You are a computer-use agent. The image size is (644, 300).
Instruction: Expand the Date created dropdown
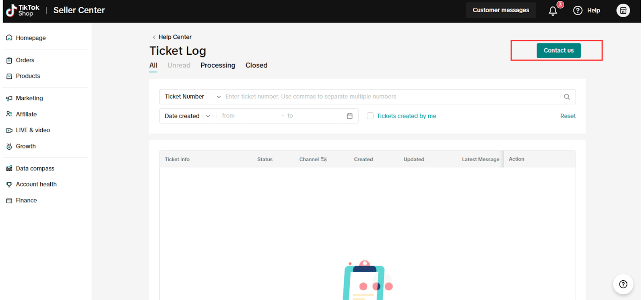point(187,116)
